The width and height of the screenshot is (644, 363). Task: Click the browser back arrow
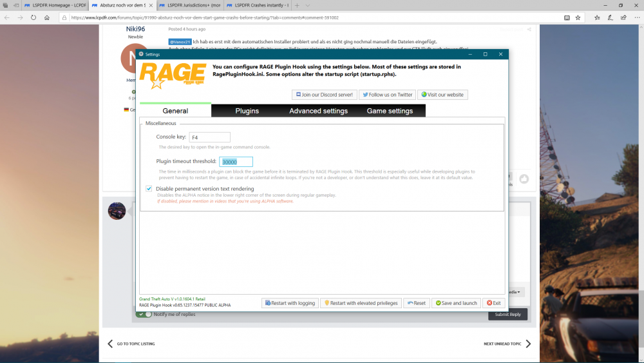[x=7, y=17]
